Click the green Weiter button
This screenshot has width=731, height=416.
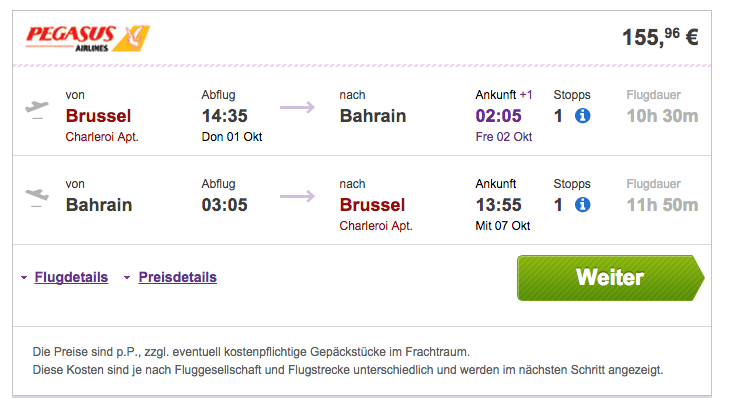[x=610, y=278]
